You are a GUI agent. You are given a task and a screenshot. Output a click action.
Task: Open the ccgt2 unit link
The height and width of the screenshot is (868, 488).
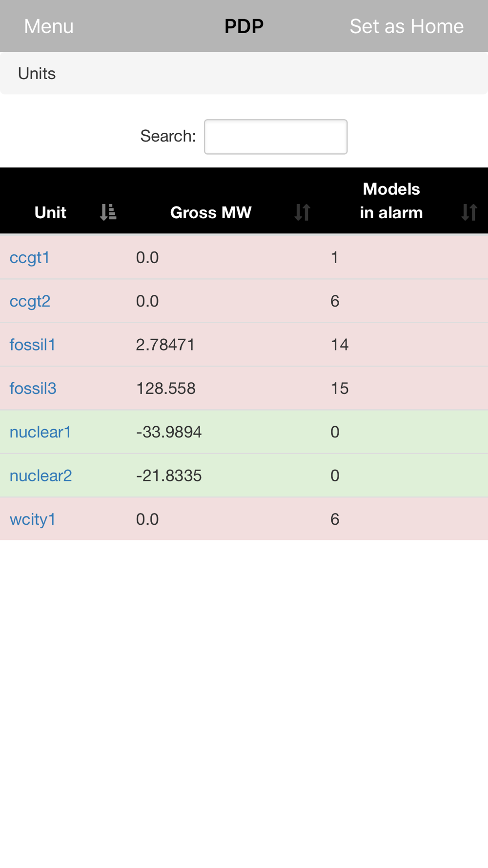click(x=30, y=301)
